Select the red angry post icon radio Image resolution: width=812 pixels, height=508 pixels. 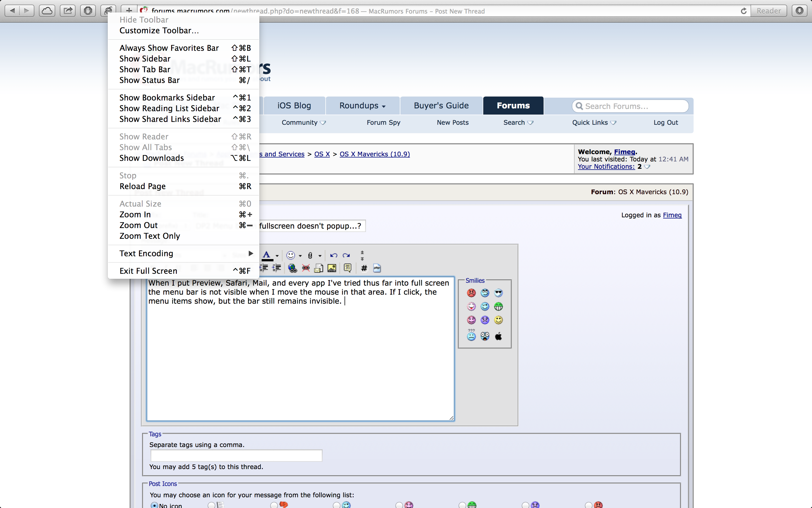588,505
